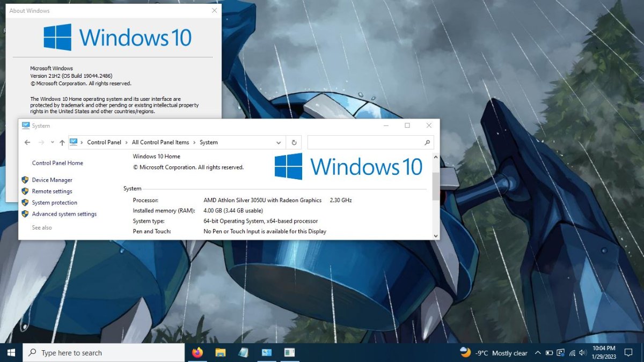Open System protection link
This screenshot has height=362, width=644.
pos(55,203)
